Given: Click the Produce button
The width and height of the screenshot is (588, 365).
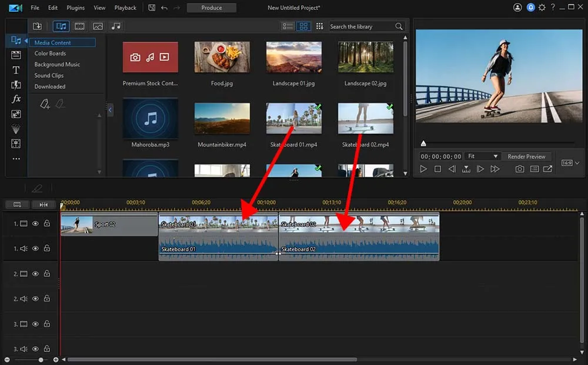Looking at the screenshot, I should [x=212, y=8].
